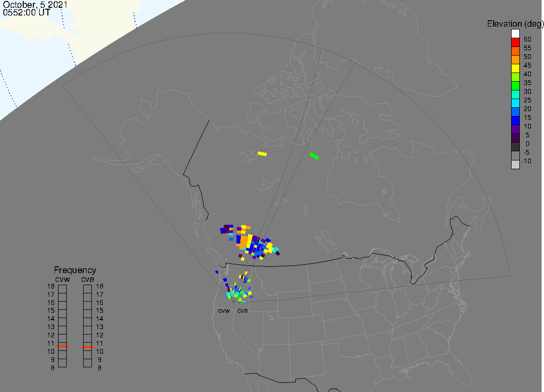The image size is (544, 392).
Task: Click the 'Frequency' legend title
Action: pos(75,270)
